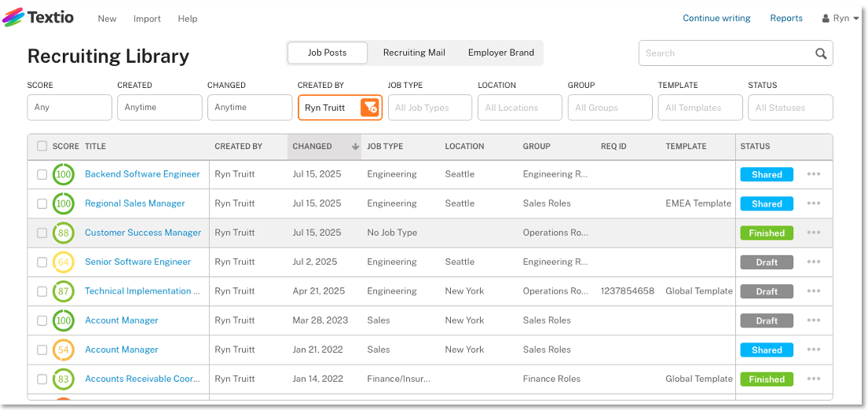The image size is (868, 410).
Task: Toggle the select-all checkbox in table header
Action: tap(42, 146)
